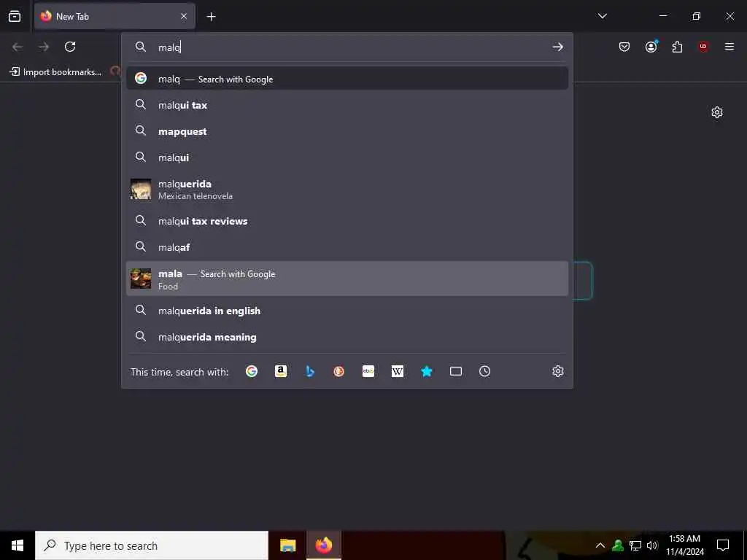
Task: Focus the address bar containing malq
Action: tap(347, 47)
